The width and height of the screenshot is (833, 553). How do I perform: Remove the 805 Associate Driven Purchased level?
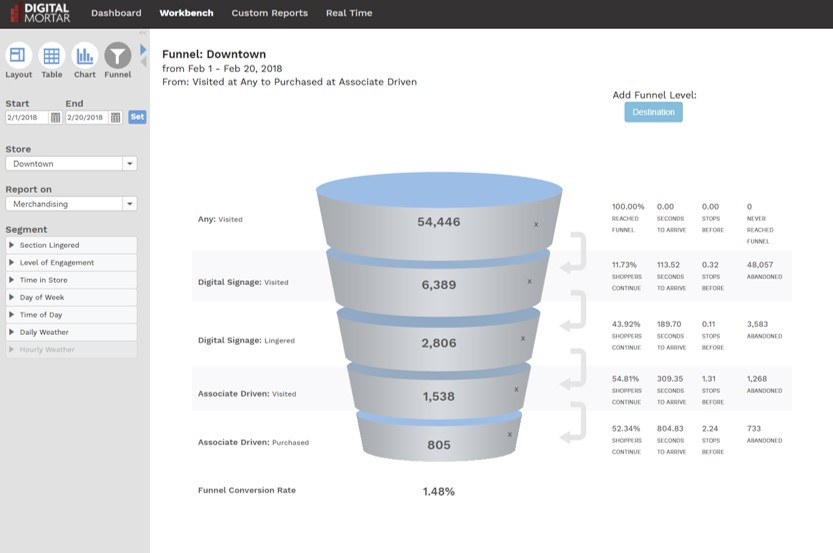pos(509,435)
